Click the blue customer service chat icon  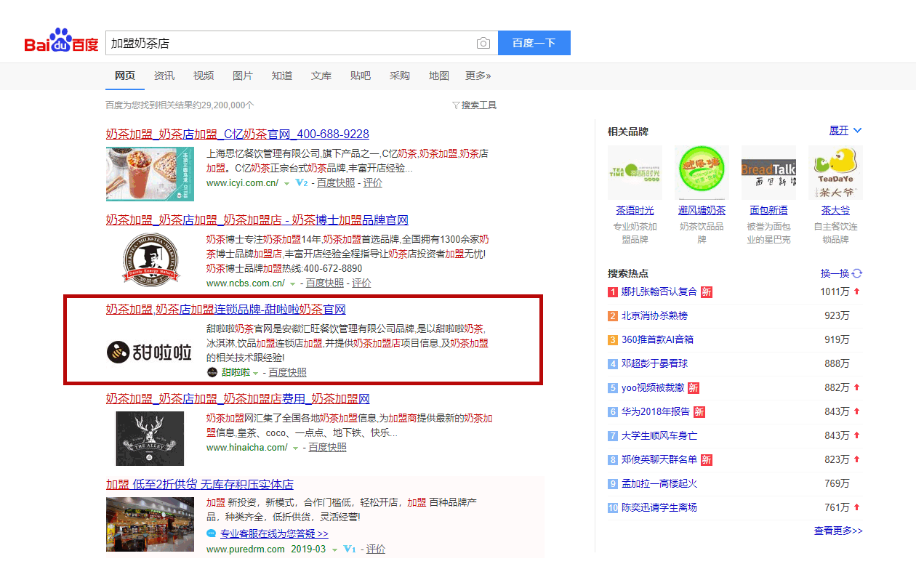click(x=212, y=533)
